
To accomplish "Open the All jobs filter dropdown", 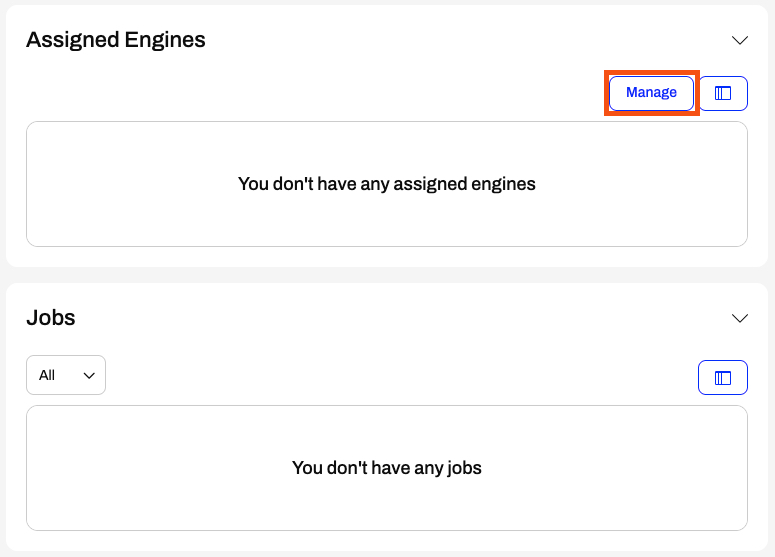I will pos(66,375).
